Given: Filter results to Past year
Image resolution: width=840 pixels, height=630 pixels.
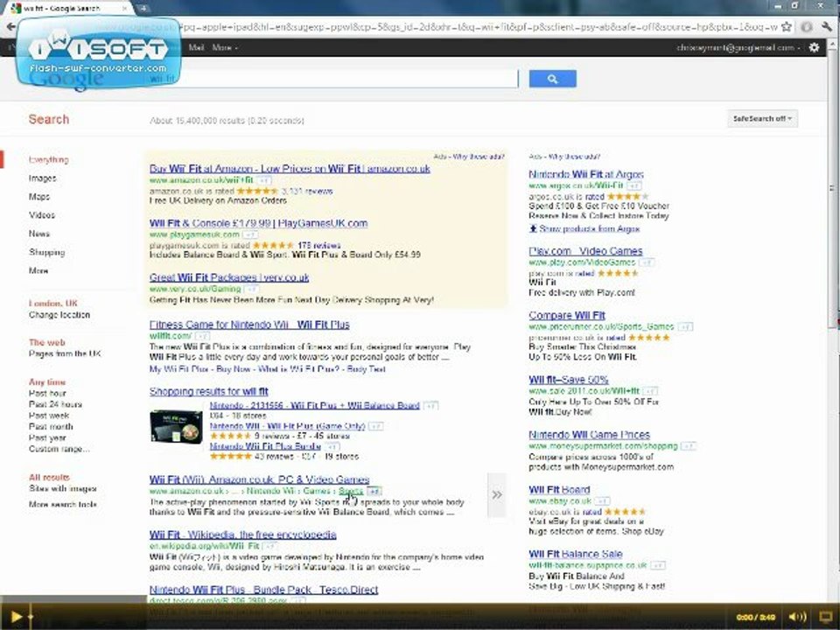Looking at the screenshot, I should [x=47, y=437].
